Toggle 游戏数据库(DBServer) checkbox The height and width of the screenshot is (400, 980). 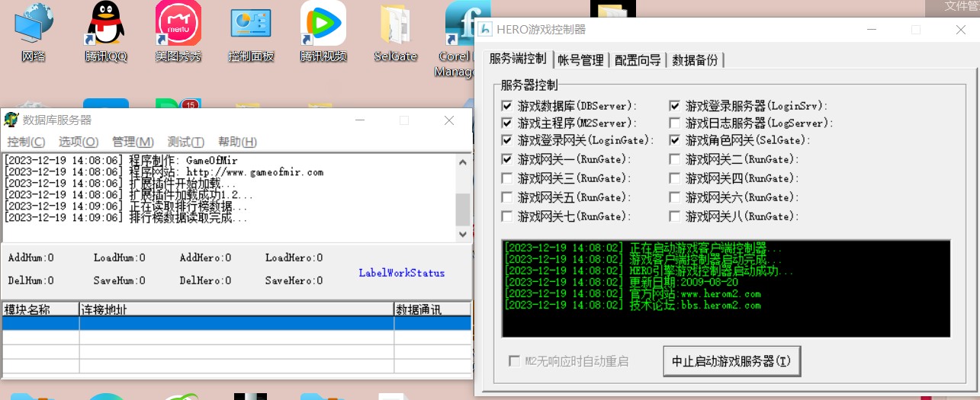(x=507, y=106)
